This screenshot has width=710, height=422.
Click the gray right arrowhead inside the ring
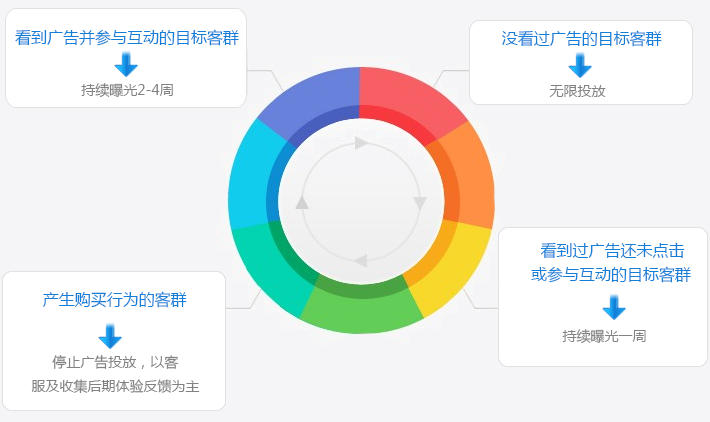pos(420,203)
